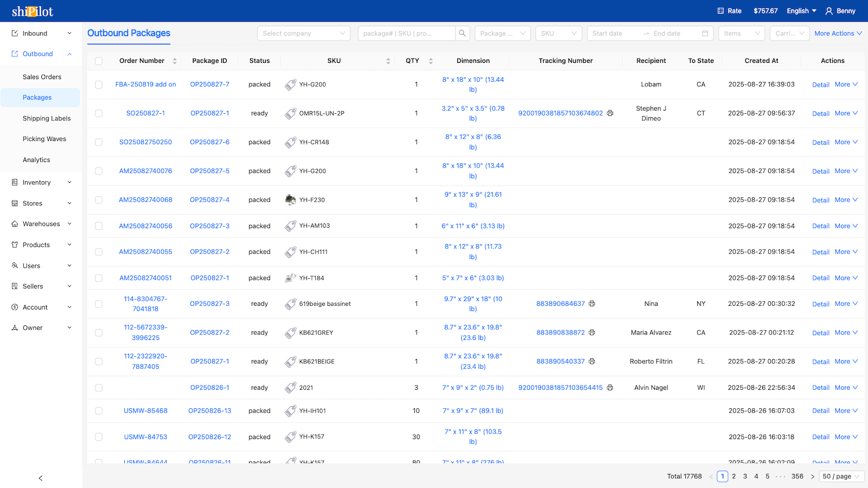Open sales order SO250827-1
The height and width of the screenshot is (488, 868).
coord(145,113)
